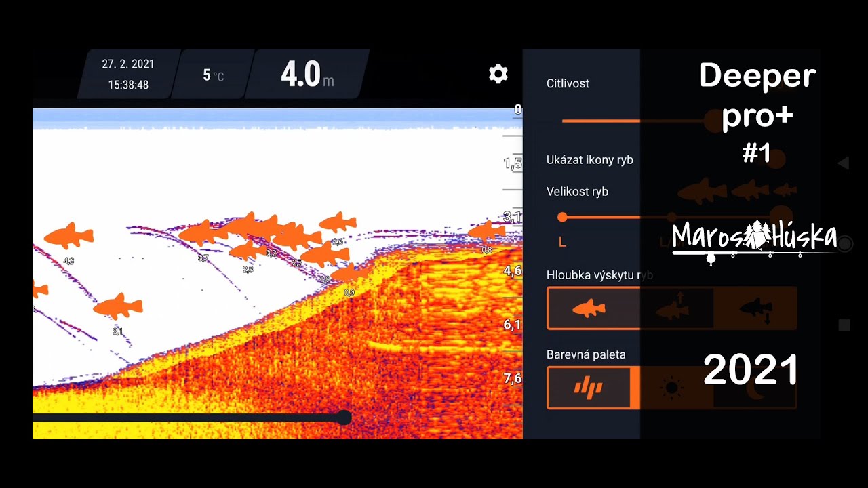Click the 7,6 depth scale mark
The width and height of the screenshot is (868, 488).
[512, 378]
